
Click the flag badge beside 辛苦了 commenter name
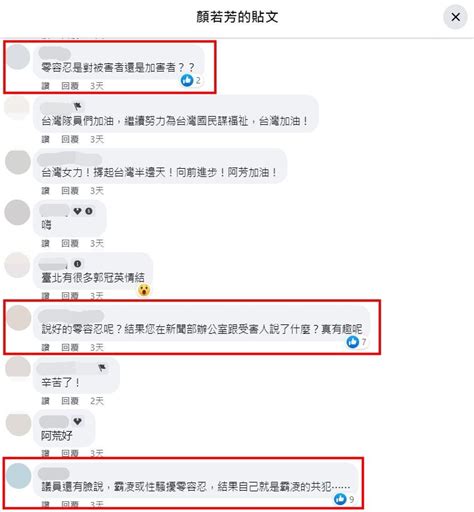click(x=102, y=368)
